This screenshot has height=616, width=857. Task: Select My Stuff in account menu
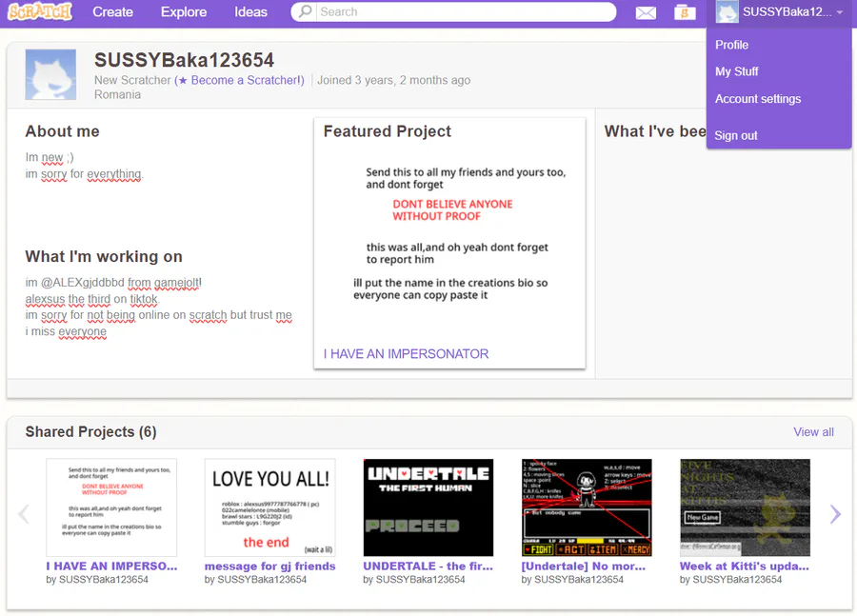[x=737, y=71]
